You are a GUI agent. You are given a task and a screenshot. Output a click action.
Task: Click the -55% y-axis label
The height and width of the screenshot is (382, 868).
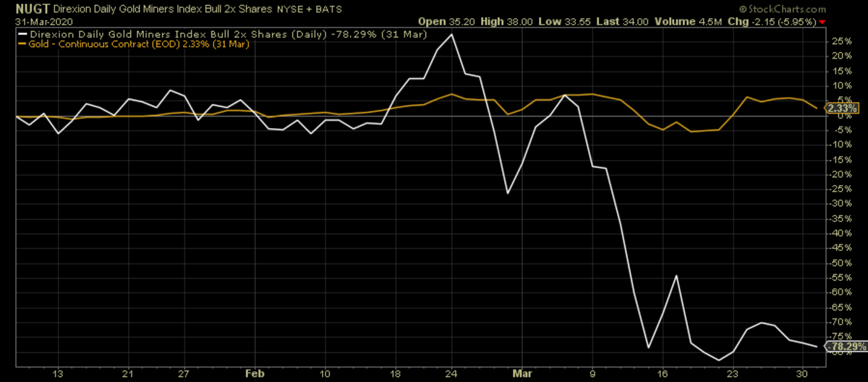coord(840,277)
